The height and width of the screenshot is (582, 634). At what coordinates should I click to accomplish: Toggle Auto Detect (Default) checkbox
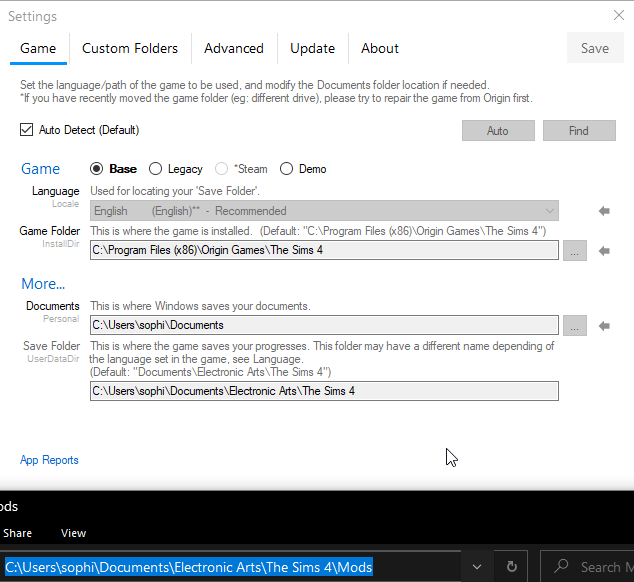[x=27, y=130]
